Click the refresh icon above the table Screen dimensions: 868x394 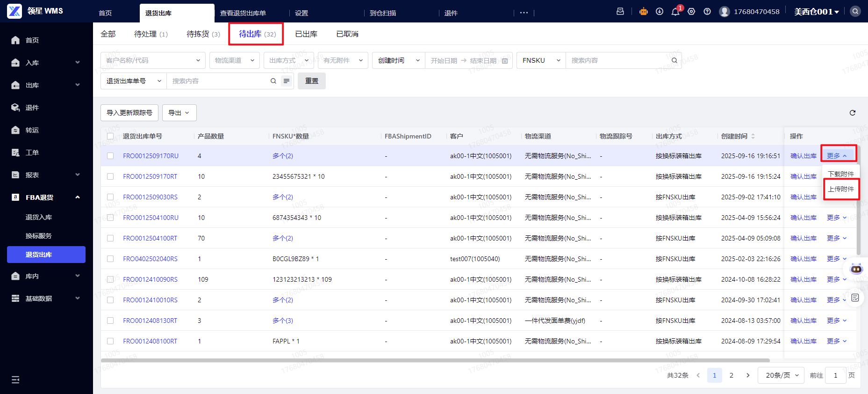(852, 113)
